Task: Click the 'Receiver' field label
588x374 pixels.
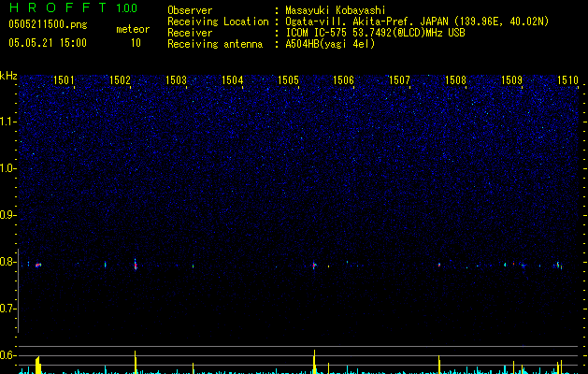Action: (190, 33)
